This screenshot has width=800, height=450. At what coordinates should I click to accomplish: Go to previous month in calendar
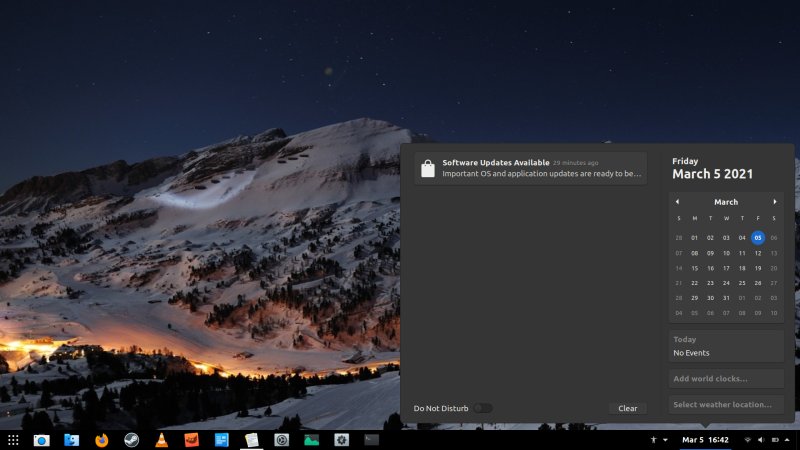pos(678,202)
